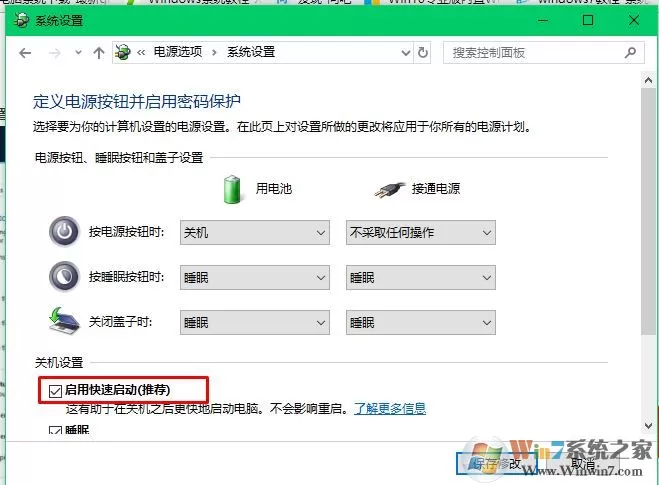The image size is (659, 485).
Task: Click the magnifier search icon
Action: point(630,53)
